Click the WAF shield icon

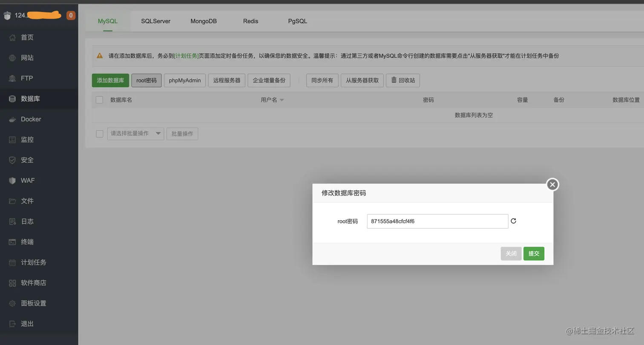pyautogui.click(x=12, y=181)
